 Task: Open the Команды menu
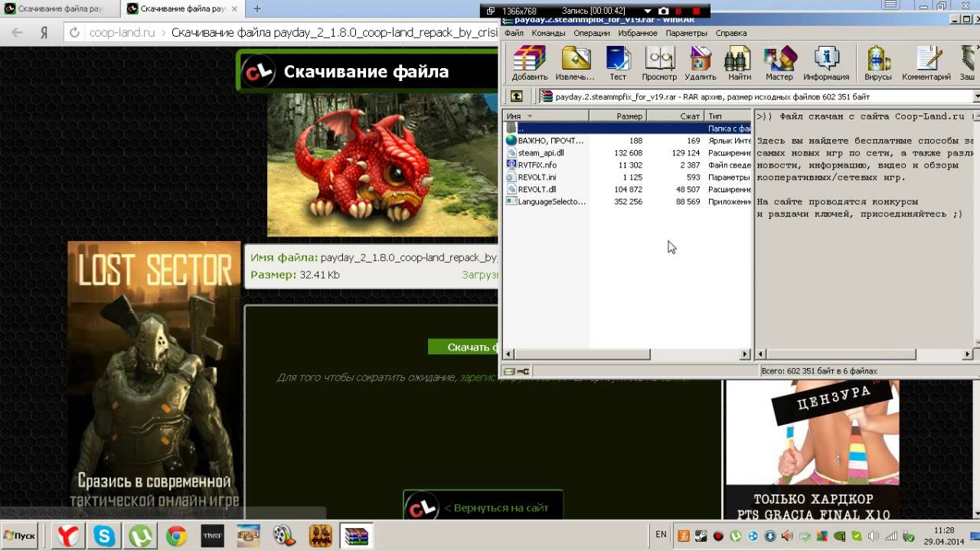(548, 33)
